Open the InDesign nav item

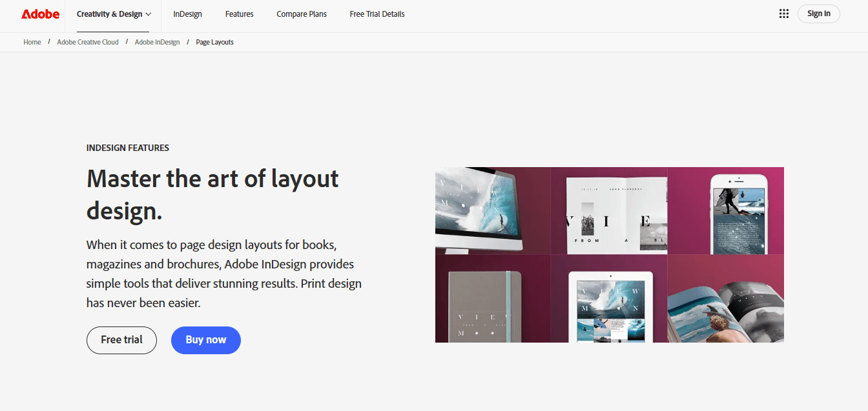tap(188, 14)
